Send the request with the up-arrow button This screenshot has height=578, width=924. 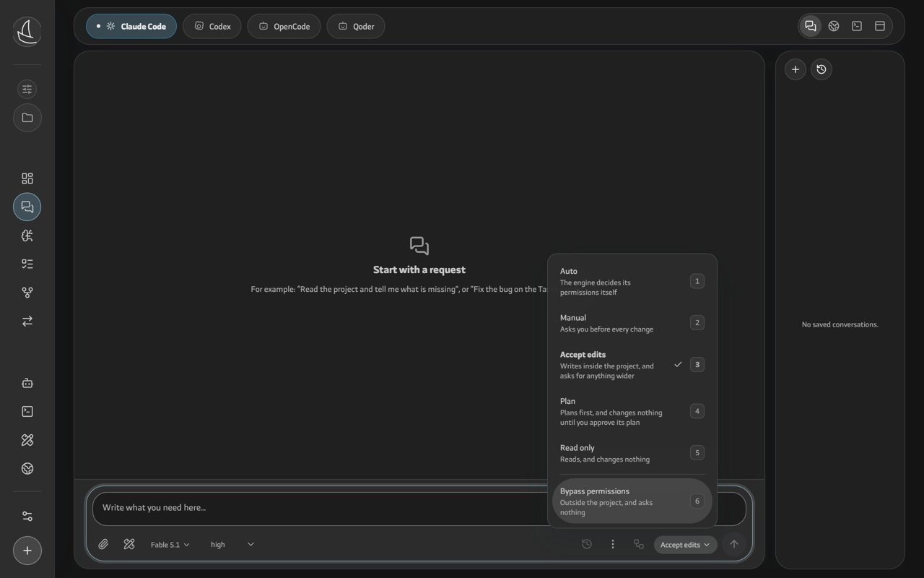(734, 544)
